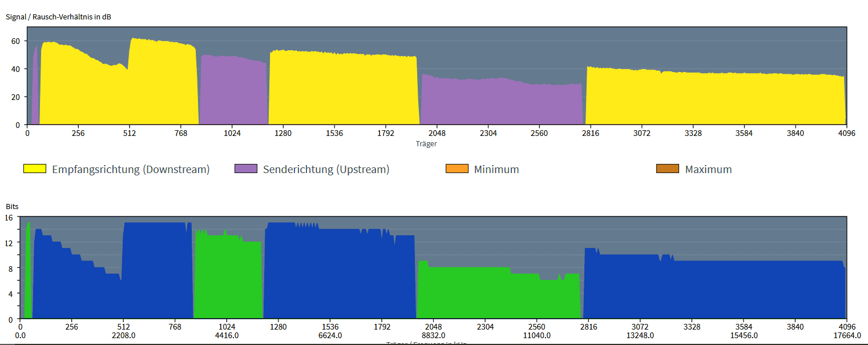This screenshot has width=868, height=345.
Task: Click the "Träger" axis label under the SNR chart
Action: tap(426, 144)
